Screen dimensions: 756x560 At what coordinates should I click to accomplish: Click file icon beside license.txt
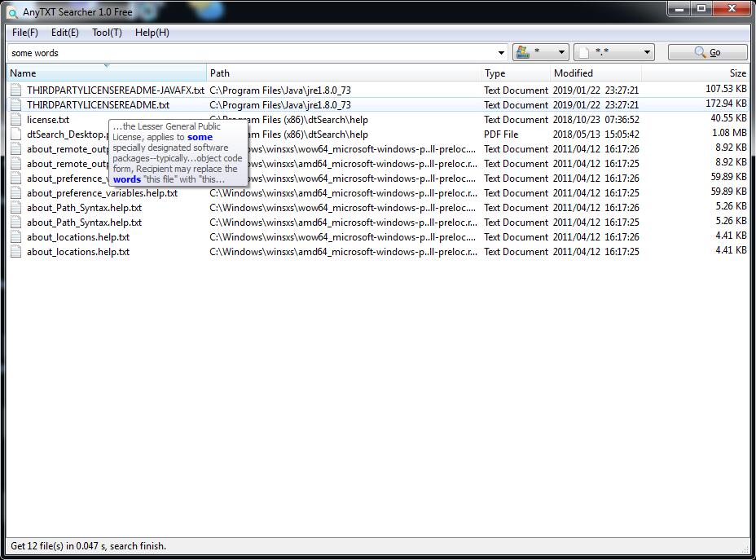pyautogui.click(x=16, y=120)
